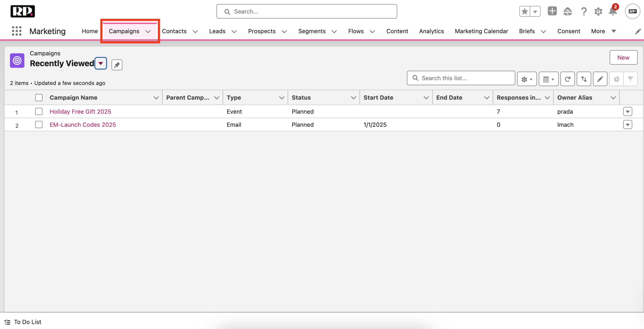This screenshot has width=644, height=329.
Task: Open the App Launcher grid icon
Action: [17, 31]
